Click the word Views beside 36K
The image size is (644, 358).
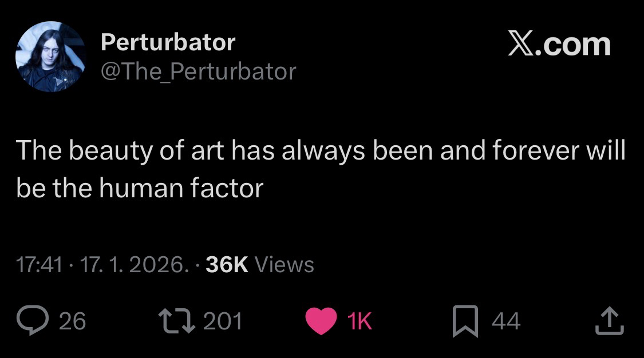[x=285, y=265]
